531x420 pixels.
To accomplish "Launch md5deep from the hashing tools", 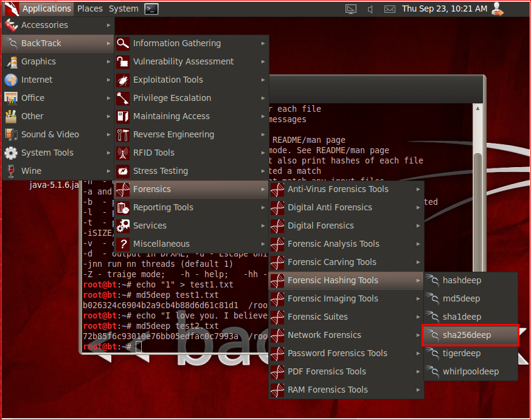I will (x=471, y=298).
